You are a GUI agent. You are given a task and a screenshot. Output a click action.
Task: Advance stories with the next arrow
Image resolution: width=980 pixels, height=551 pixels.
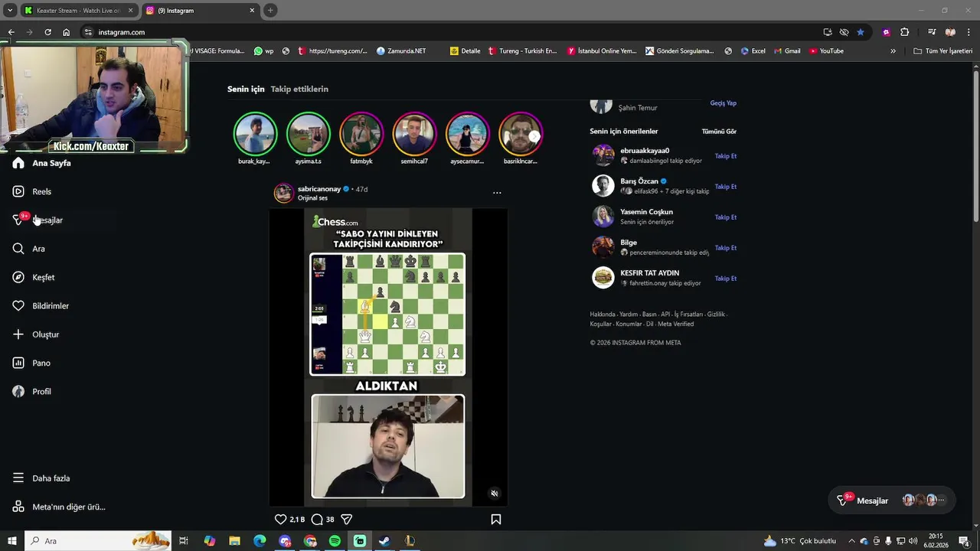coord(534,136)
